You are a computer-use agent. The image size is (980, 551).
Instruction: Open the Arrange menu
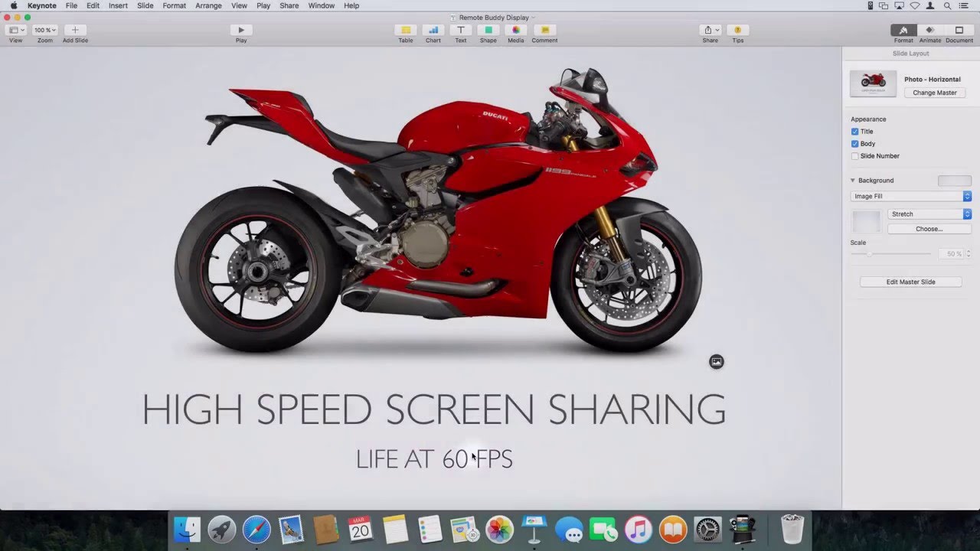[208, 5]
